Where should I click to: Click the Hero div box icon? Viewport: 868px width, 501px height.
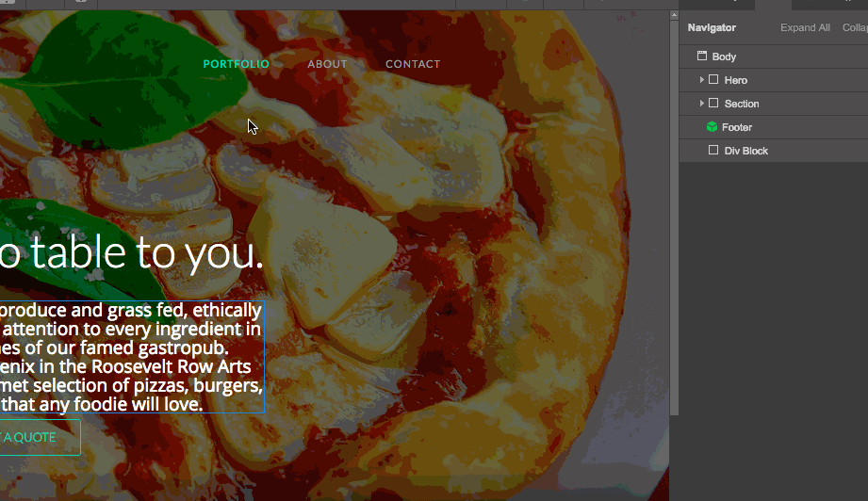pyautogui.click(x=713, y=80)
